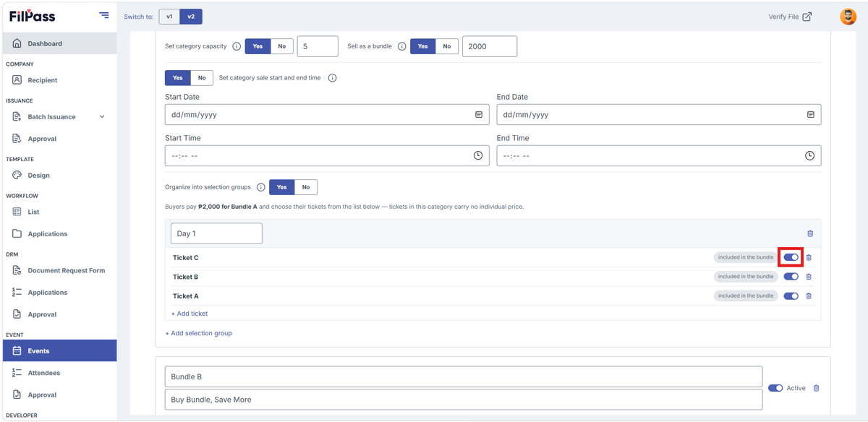
Task: Switch to version v1
Action: (x=169, y=17)
